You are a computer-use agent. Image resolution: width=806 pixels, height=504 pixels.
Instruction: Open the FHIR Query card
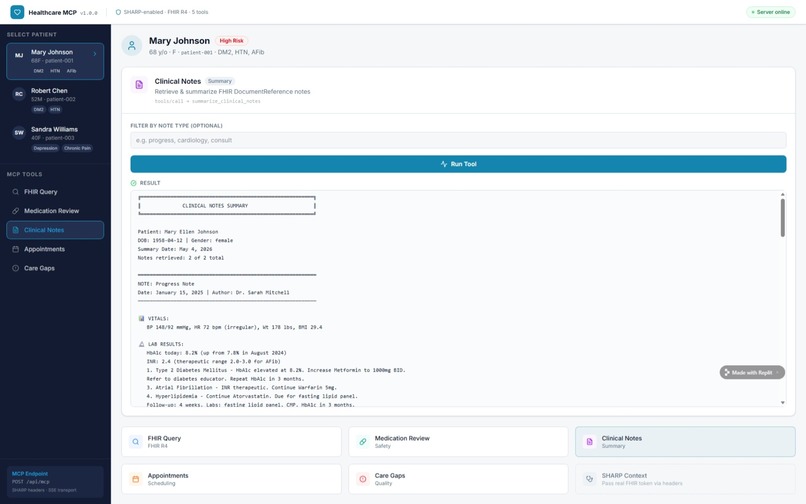click(x=231, y=442)
